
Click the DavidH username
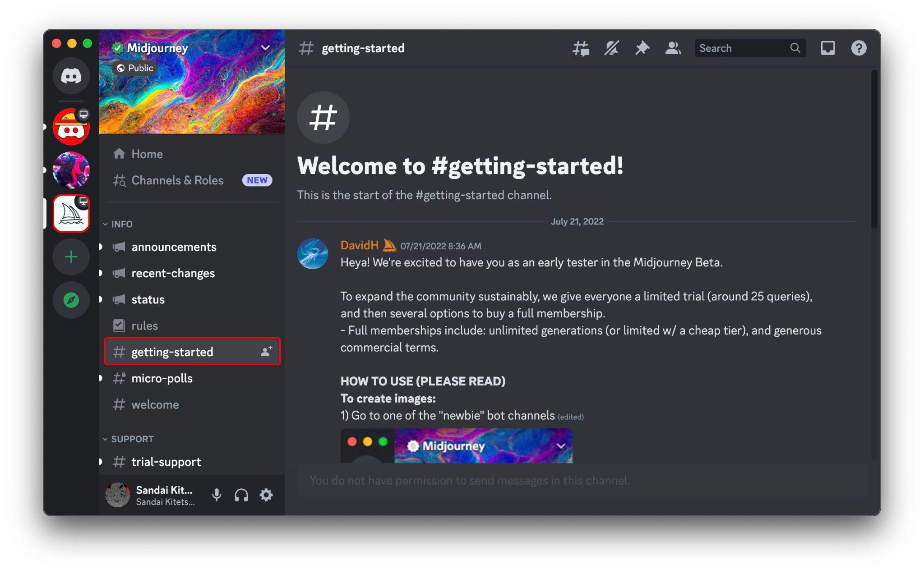click(360, 245)
